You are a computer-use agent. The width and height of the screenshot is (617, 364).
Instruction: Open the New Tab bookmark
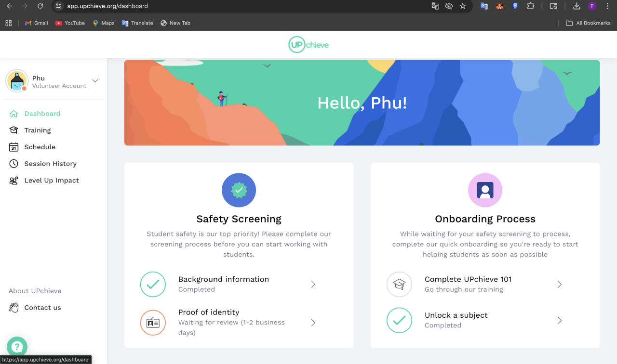click(x=175, y=23)
